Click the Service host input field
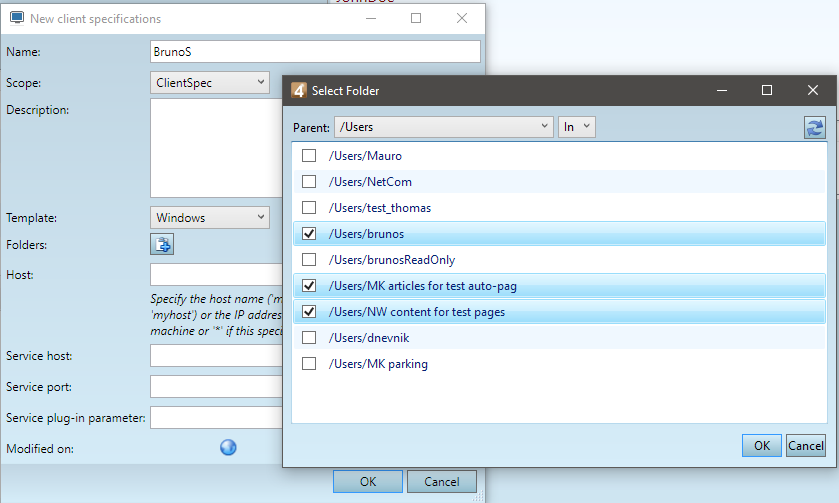 coord(216,355)
